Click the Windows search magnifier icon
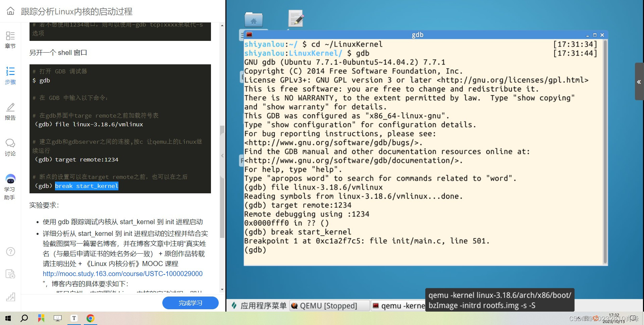 pyautogui.click(x=24, y=318)
